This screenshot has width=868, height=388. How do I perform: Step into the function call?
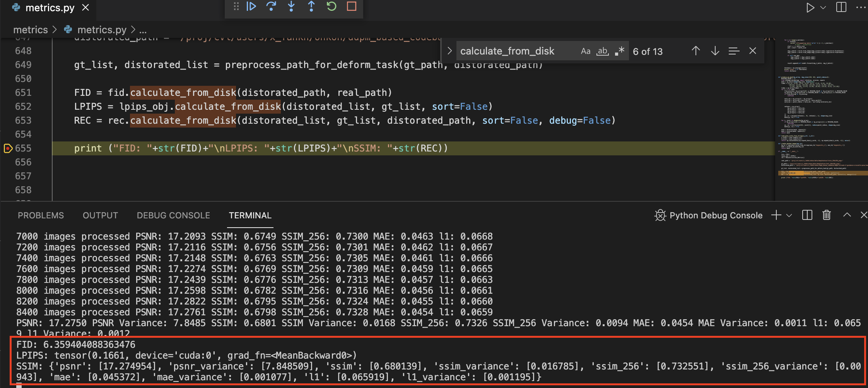pos(291,6)
